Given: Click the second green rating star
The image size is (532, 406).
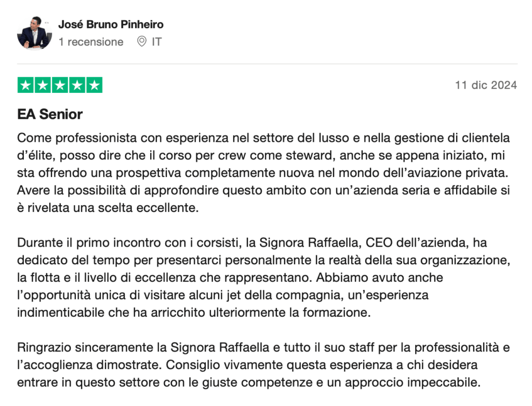Looking at the screenshot, I should pyautogui.click(x=43, y=85).
